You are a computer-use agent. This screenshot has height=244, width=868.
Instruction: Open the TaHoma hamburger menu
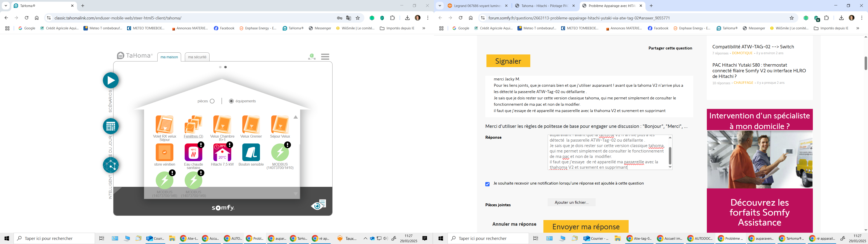point(325,57)
